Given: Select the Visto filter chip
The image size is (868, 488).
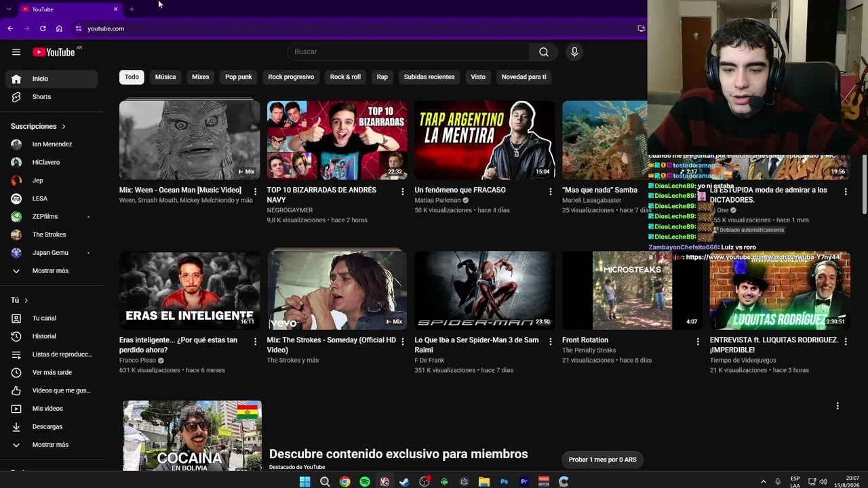Looking at the screenshot, I should 478,77.
